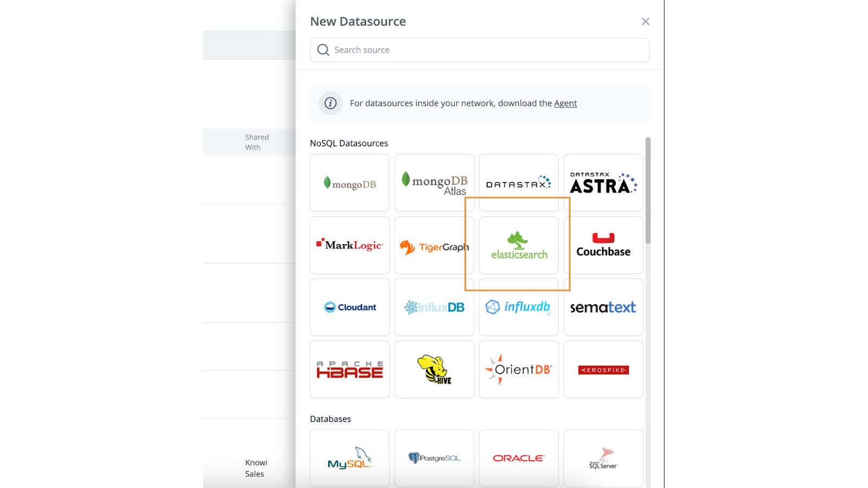Select the SQL Server database tile
This screenshot has height=488, width=868.
(603, 458)
